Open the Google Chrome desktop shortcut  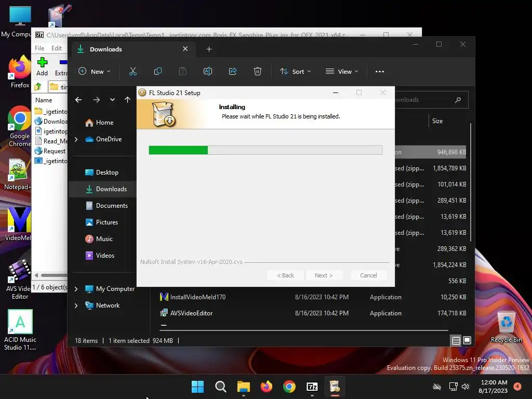point(20,127)
